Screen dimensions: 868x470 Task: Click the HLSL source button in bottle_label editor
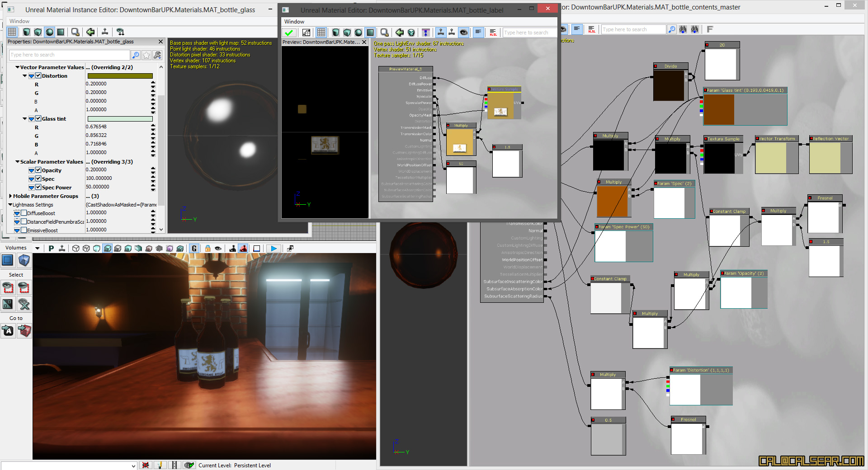(493, 32)
